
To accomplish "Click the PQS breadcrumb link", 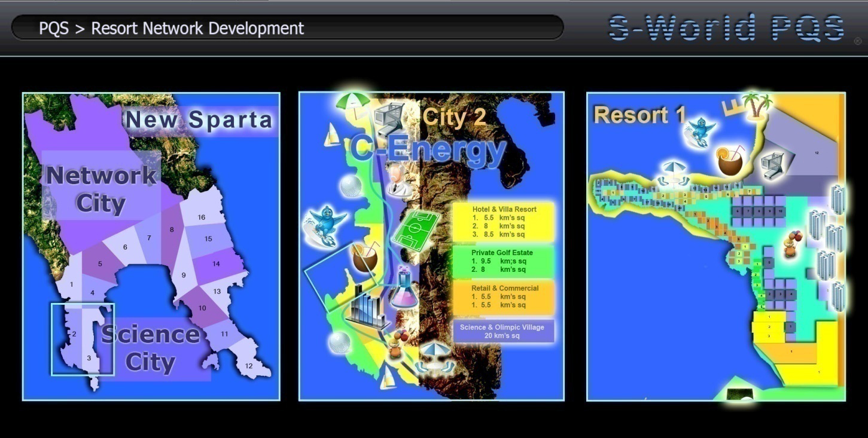I will (53, 28).
